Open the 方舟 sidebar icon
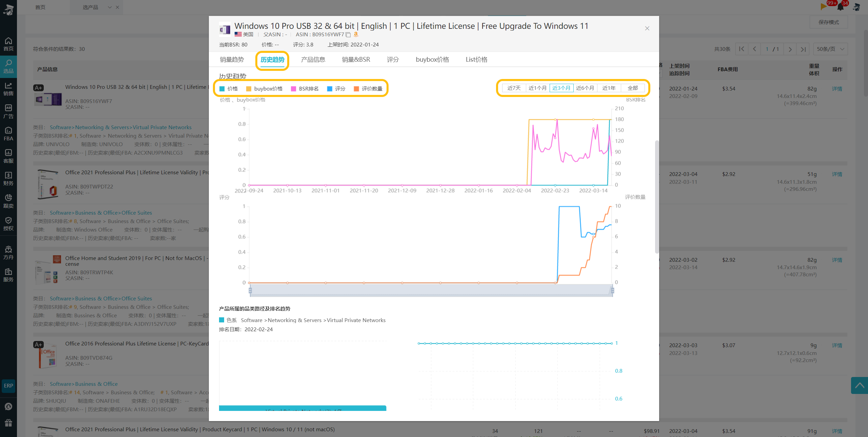The height and width of the screenshot is (437, 868). [8, 253]
